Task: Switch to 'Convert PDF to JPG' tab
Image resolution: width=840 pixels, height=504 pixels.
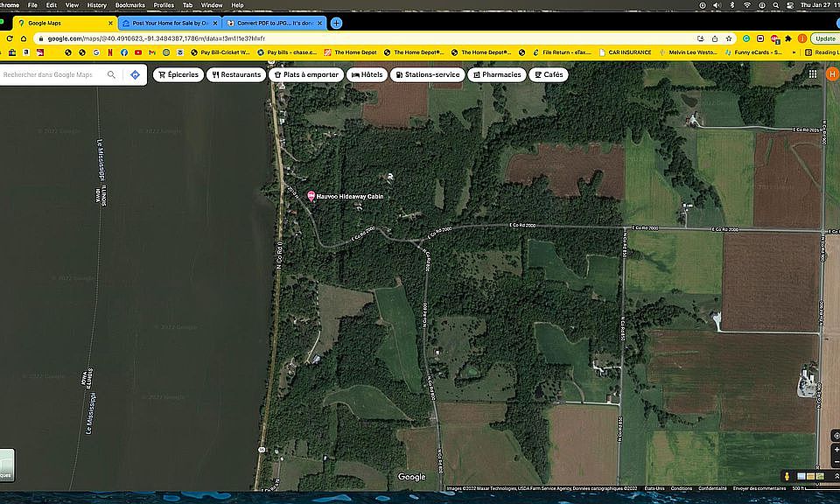Action: click(274, 23)
